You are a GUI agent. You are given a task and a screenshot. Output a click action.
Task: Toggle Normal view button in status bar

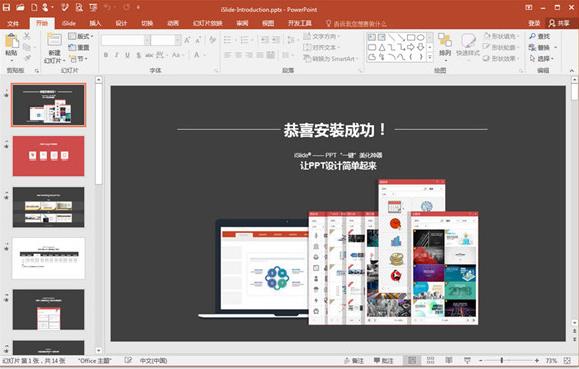point(412,360)
